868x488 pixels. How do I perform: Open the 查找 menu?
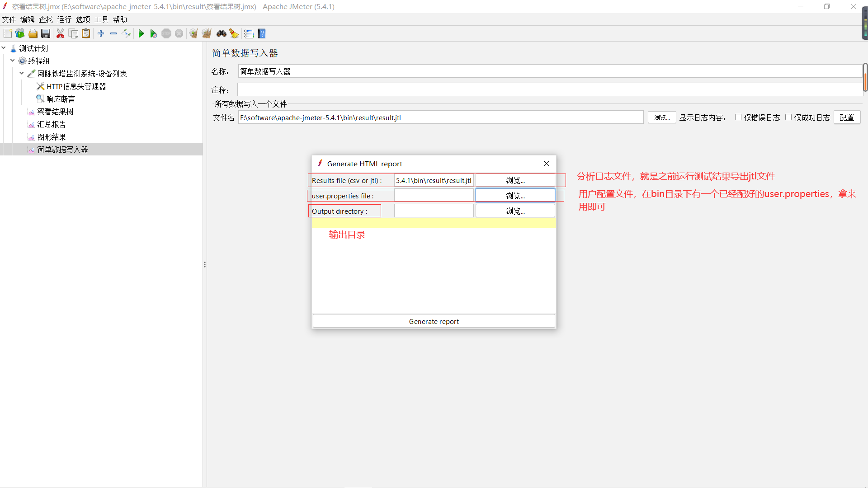pos(46,19)
